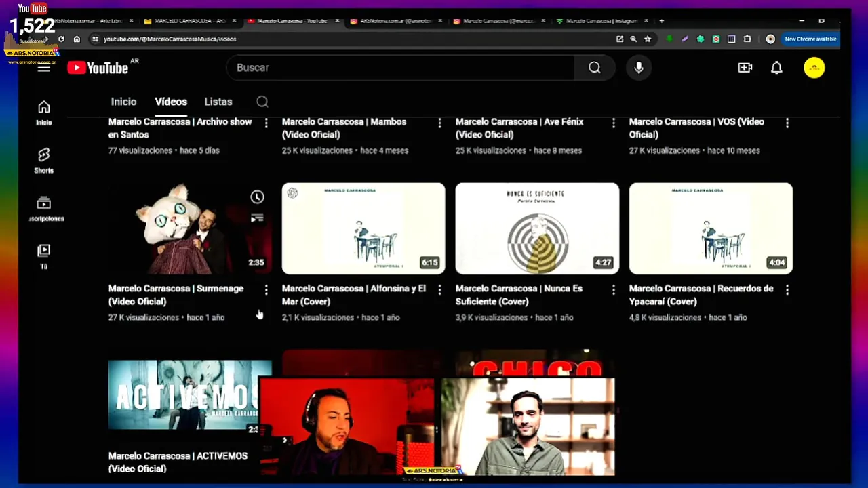Activate voice search microphone
868x488 pixels.
coord(639,68)
